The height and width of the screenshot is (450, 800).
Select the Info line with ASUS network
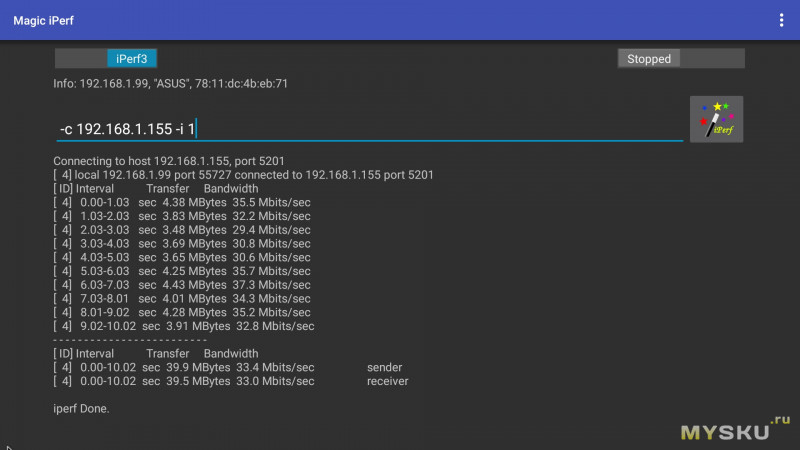coord(170,84)
